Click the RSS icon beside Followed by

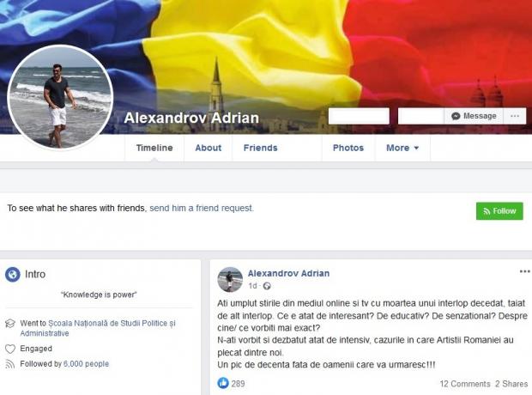coord(10,364)
